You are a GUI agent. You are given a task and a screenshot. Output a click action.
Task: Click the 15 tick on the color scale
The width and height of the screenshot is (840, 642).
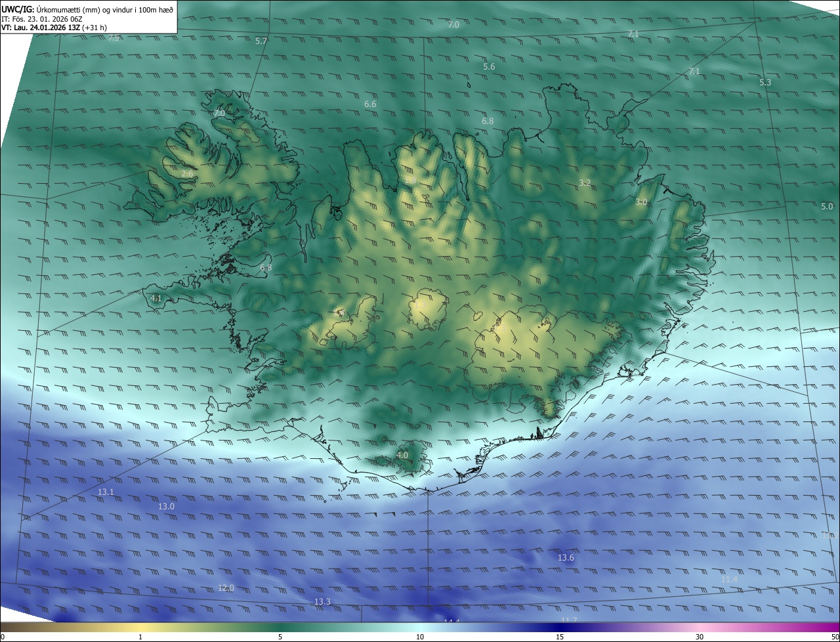point(560,637)
